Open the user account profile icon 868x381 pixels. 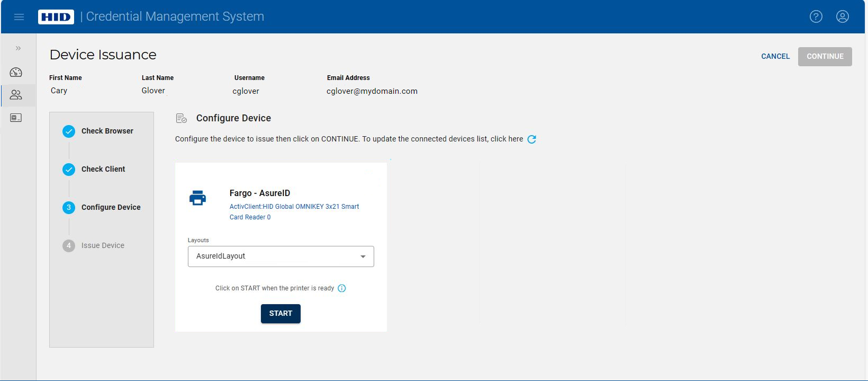[843, 16]
